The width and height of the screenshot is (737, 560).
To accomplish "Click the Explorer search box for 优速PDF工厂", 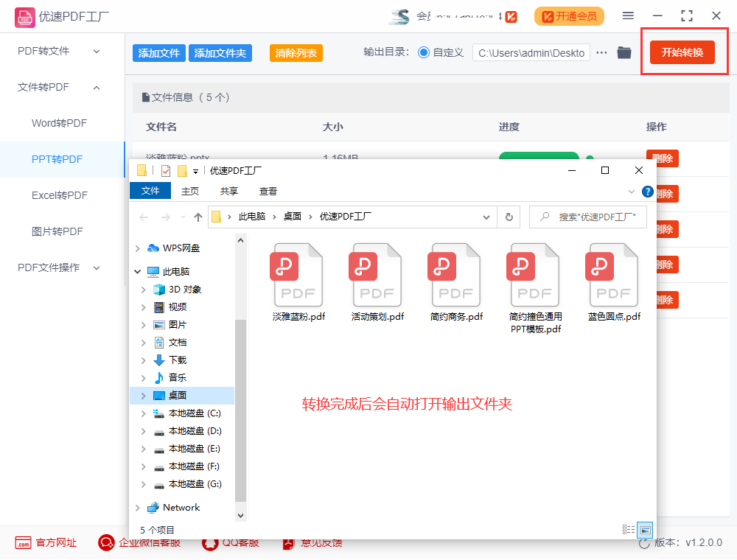I will point(590,217).
